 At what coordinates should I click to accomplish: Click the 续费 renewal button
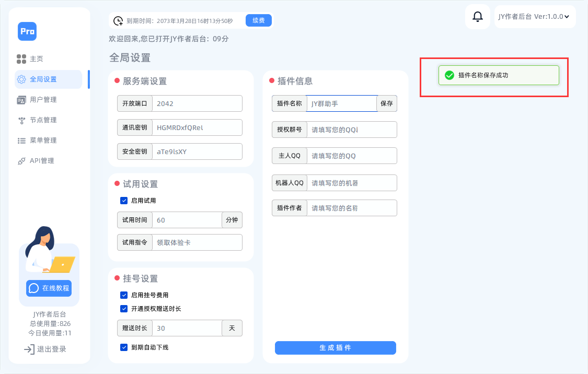click(x=258, y=20)
